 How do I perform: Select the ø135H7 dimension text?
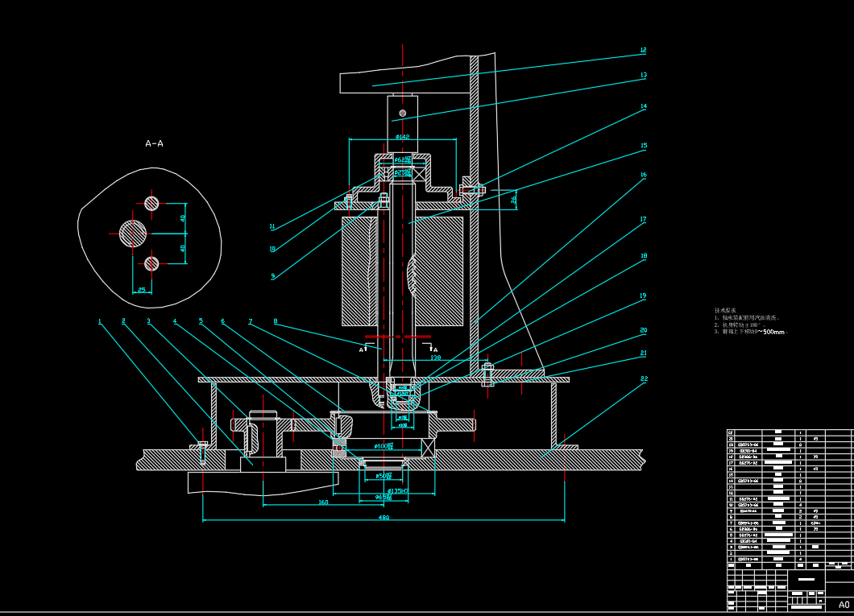[x=398, y=490]
